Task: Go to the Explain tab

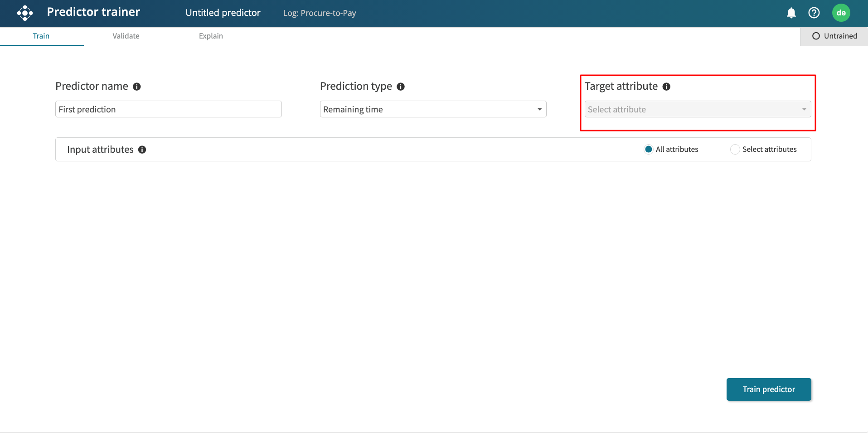Action: tap(211, 36)
